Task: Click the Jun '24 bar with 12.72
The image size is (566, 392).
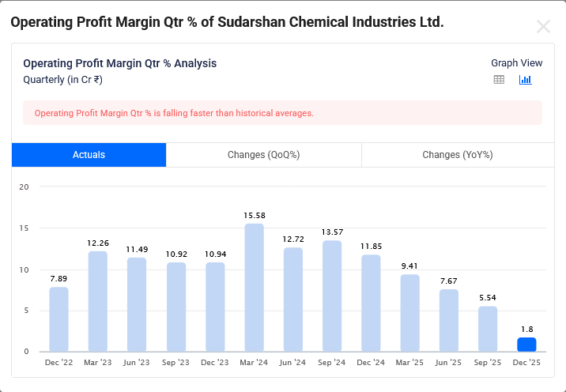Action: point(293,300)
